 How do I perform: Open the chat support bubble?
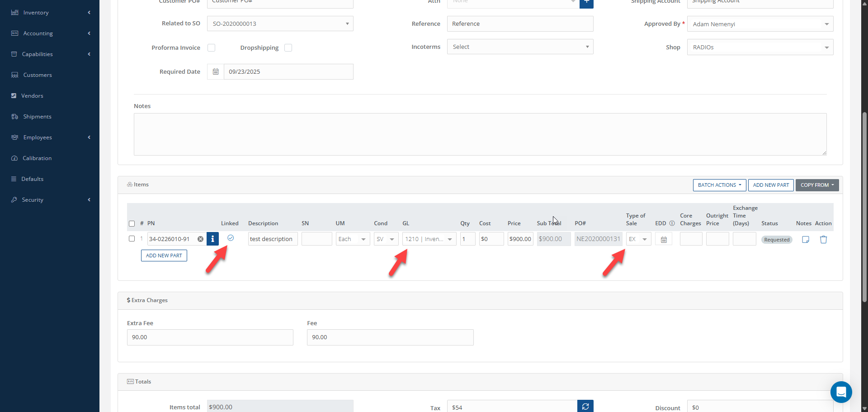(x=841, y=392)
